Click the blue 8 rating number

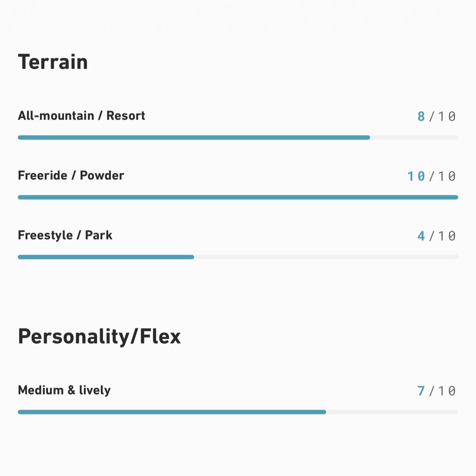(x=421, y=117)
